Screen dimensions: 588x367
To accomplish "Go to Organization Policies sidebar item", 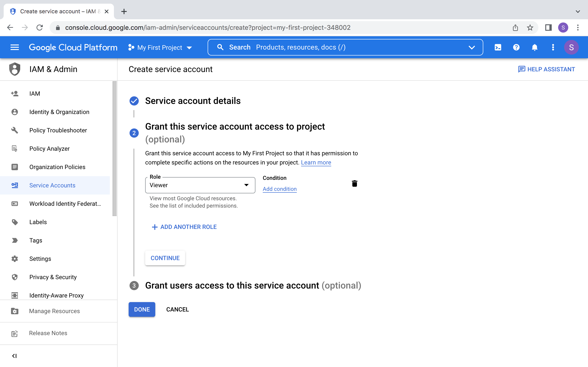I will pyautogui.click(x=57, y=167).
